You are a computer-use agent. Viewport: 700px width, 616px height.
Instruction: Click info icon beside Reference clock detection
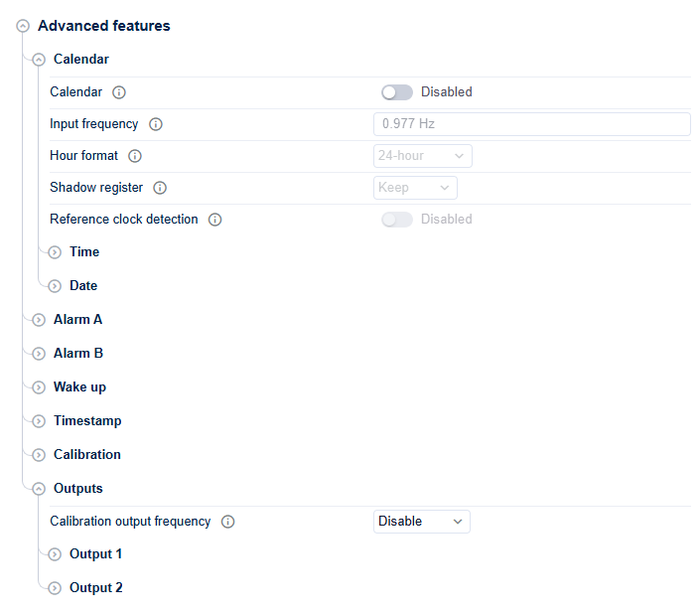215,220
